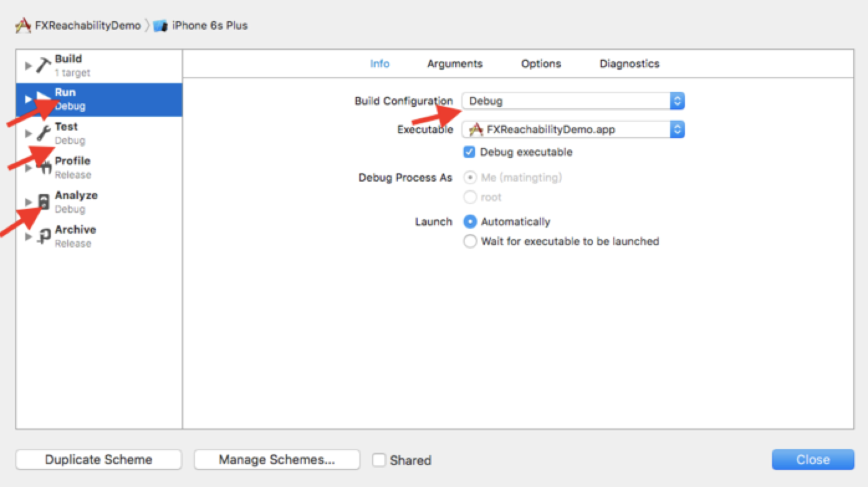
Task: Click the Build hammer icon
Action: click(44, 65)
